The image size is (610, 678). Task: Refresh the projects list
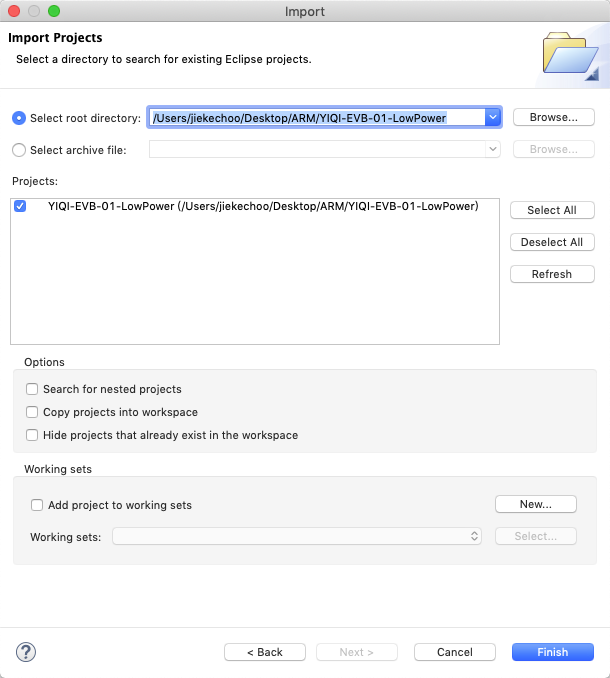552,274
